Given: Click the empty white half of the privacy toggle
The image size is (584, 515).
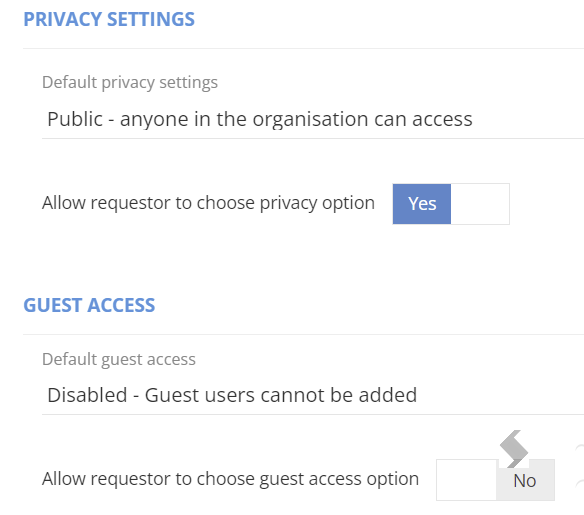Looking at the screenshot, I should point(480,204).
